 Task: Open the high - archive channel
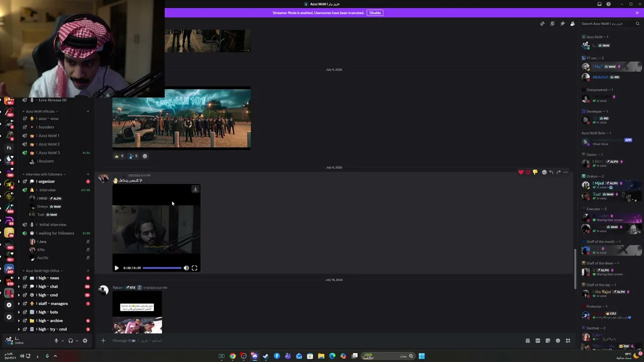(56, 321)
